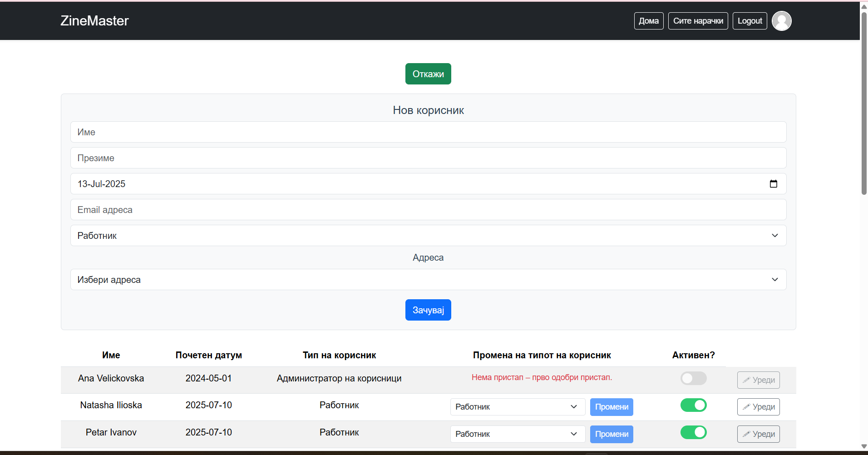Open Сите нарачки in navigation bar
The width and height of the screenshot is (868, 455).
(698, 21)
